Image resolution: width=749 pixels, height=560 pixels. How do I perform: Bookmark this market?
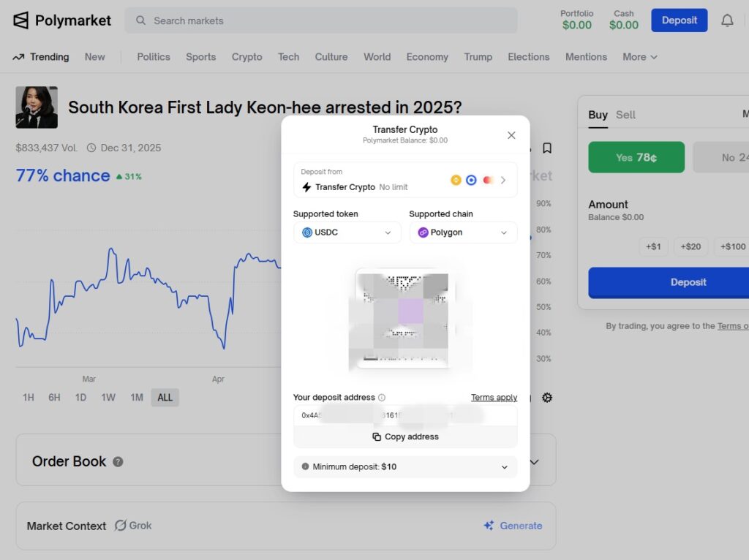coord(547,148)
